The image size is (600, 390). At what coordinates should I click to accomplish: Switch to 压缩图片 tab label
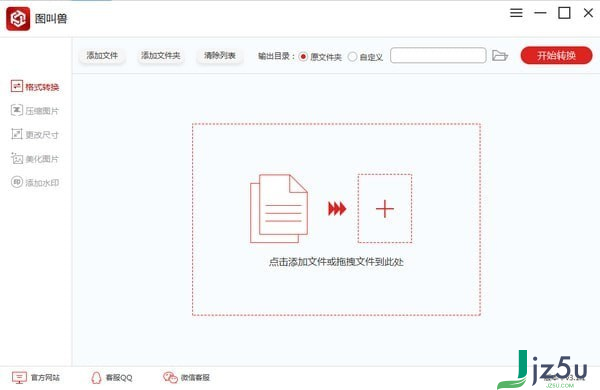(42, 111)
